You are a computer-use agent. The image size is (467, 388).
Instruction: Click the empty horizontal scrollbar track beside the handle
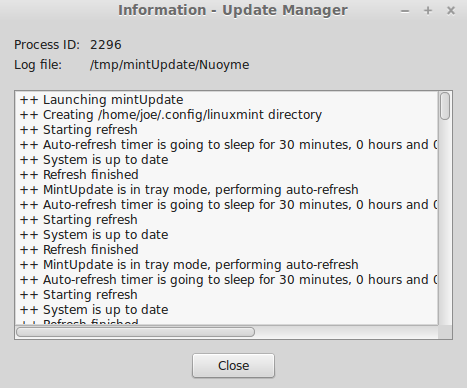346,332
